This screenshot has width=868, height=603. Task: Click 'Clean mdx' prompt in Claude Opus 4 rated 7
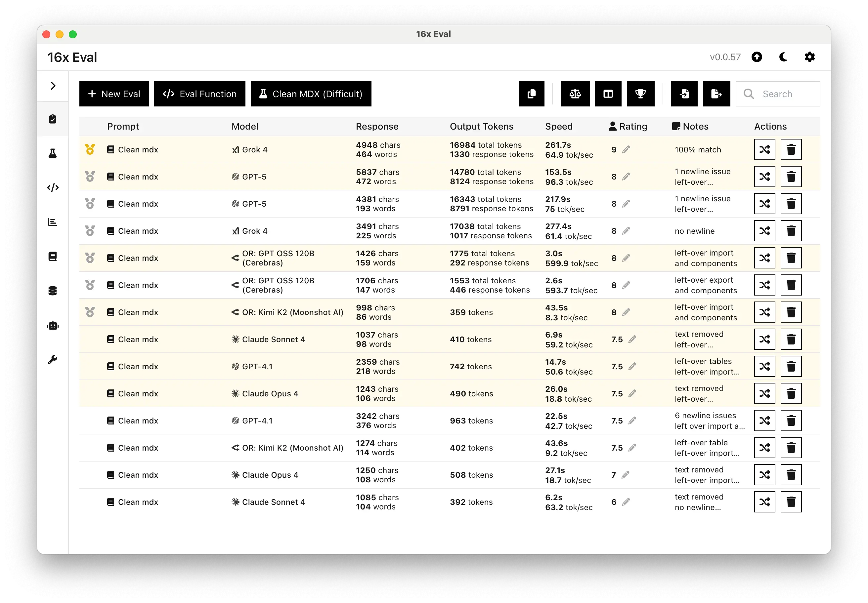point(138,474)
